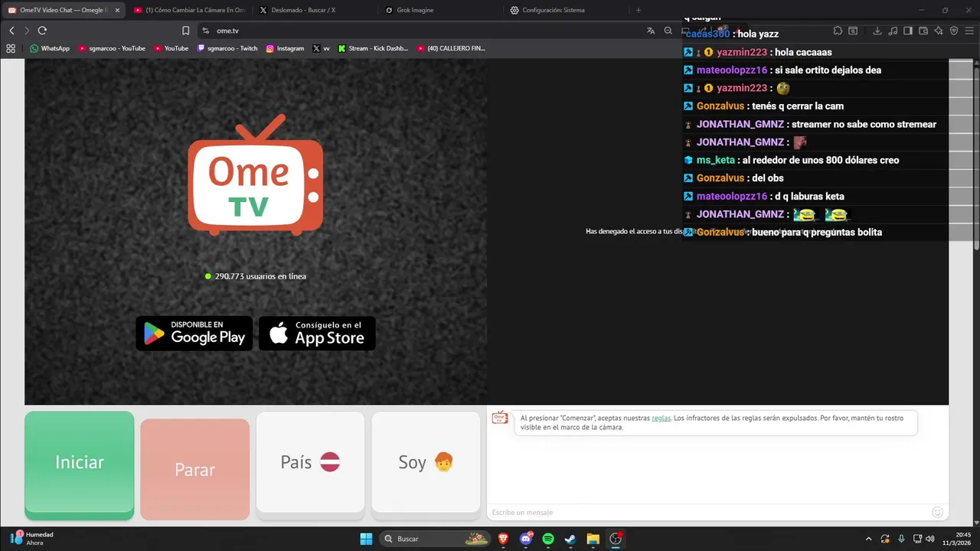Click username ms_keta in chat overlay
Image resolution: width=980 pixels, height=551 pixels.
pos(715,160)
